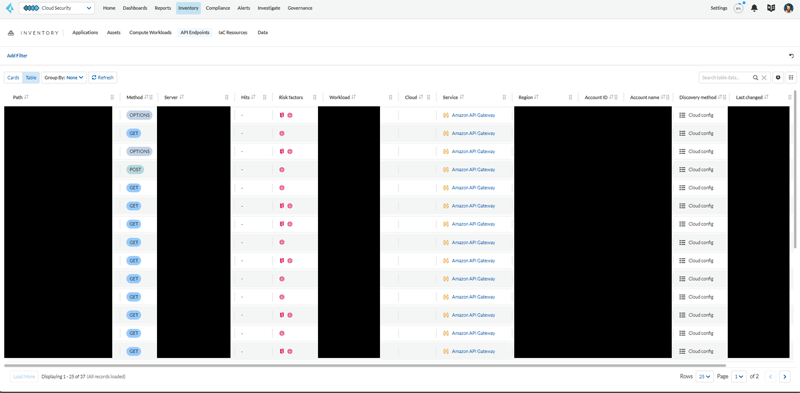Sort the table by Path
Screen dimensions: 800x393
tap(26, 97)
